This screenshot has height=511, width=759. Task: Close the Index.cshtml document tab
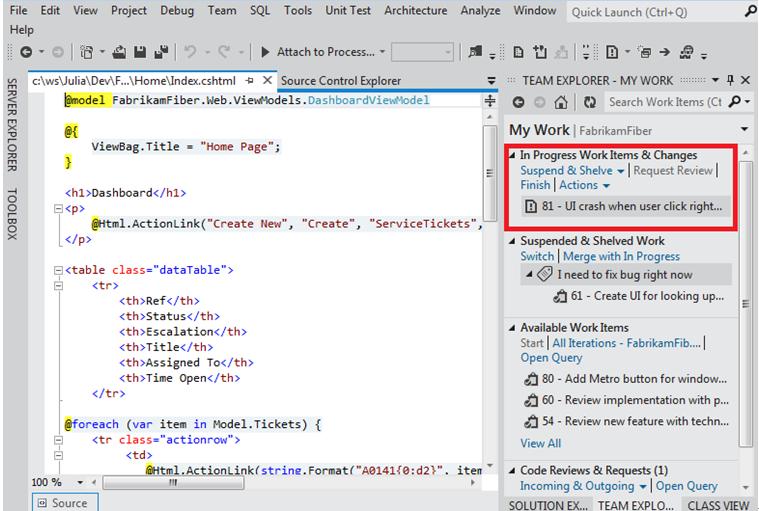pos(267,80)
